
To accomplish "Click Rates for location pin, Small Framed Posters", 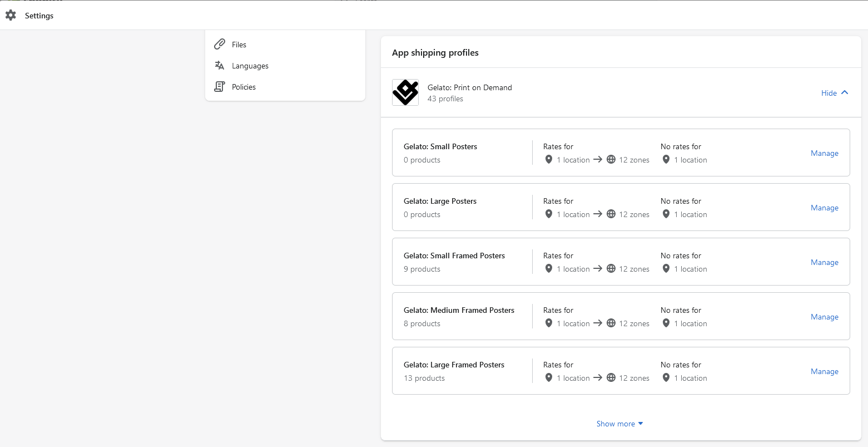I will pos(549,269).
